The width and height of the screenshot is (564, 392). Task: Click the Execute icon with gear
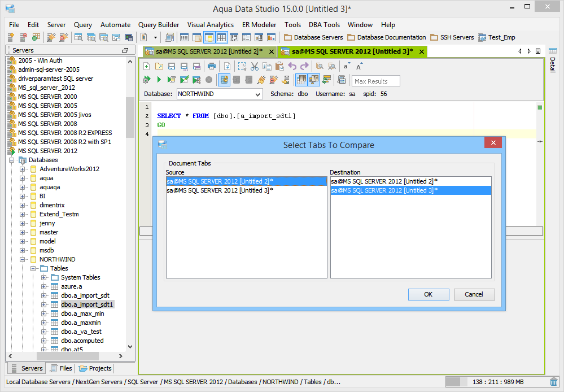click(x=146, y=80)
